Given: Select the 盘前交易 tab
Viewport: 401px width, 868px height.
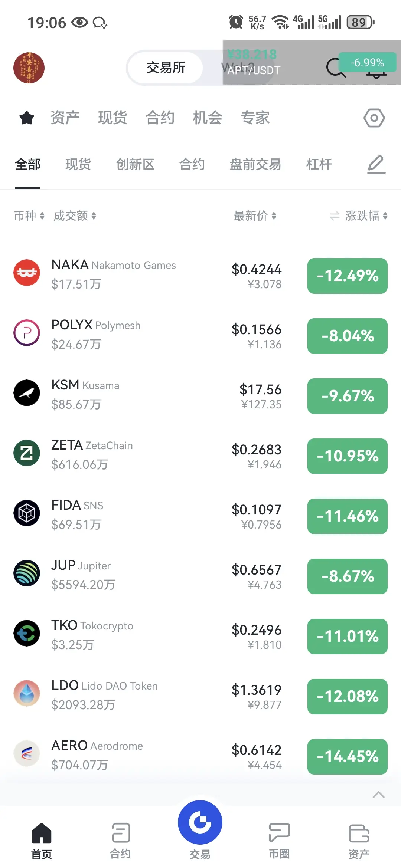Looking at the screenshot, I should coord(255,164).
